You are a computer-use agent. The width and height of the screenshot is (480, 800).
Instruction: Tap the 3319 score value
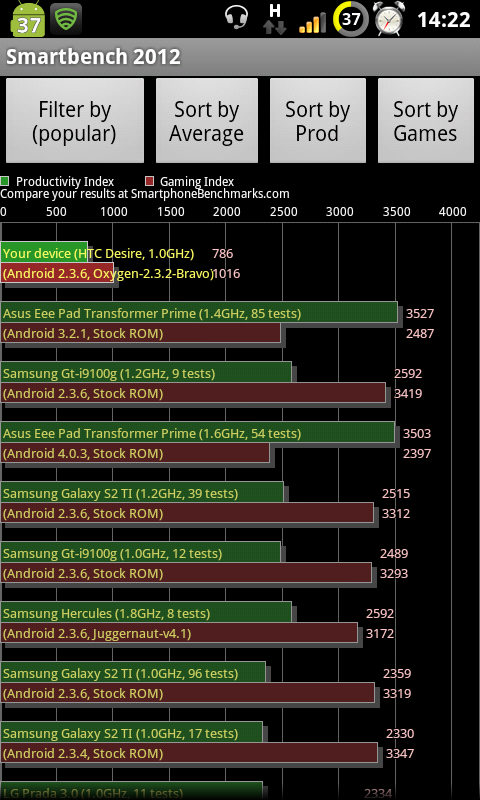pyautogui.click(x=397, y=693)
